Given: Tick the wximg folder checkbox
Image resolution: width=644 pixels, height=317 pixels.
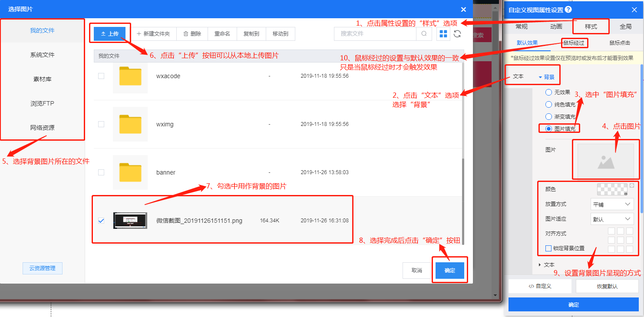Looking at the screenshot, I should tap(101, 124).
